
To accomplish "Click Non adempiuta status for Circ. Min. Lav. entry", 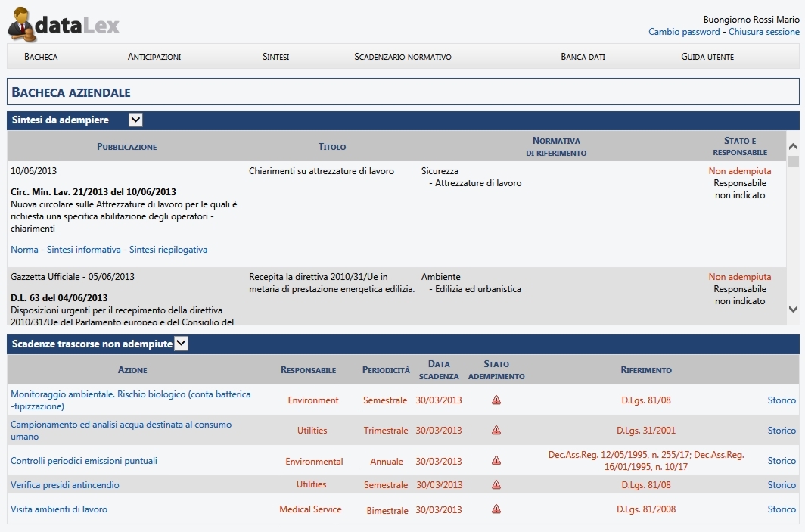I will (740, 171).
